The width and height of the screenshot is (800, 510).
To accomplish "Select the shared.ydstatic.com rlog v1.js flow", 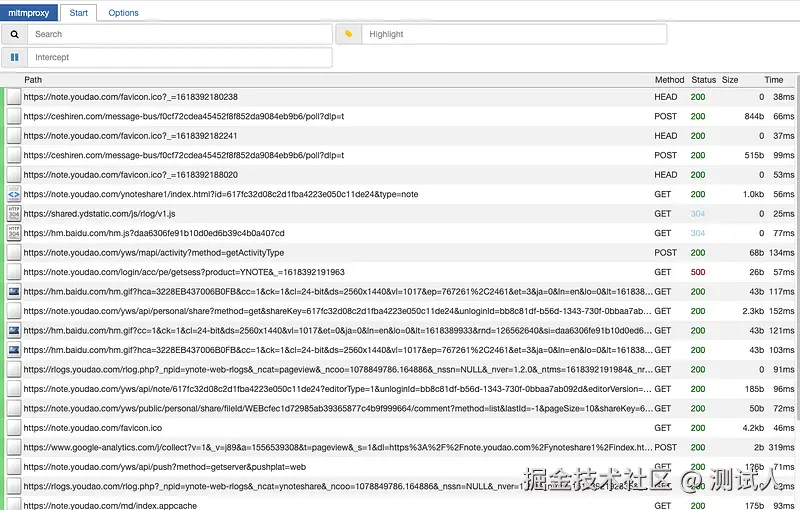I will point(400,214).
